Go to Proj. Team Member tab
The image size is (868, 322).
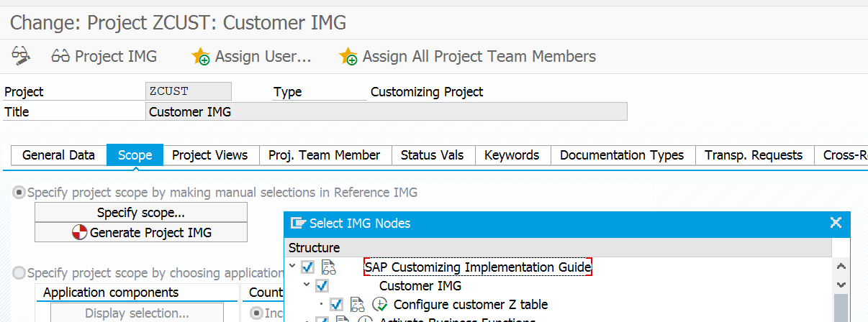point(325,155)
